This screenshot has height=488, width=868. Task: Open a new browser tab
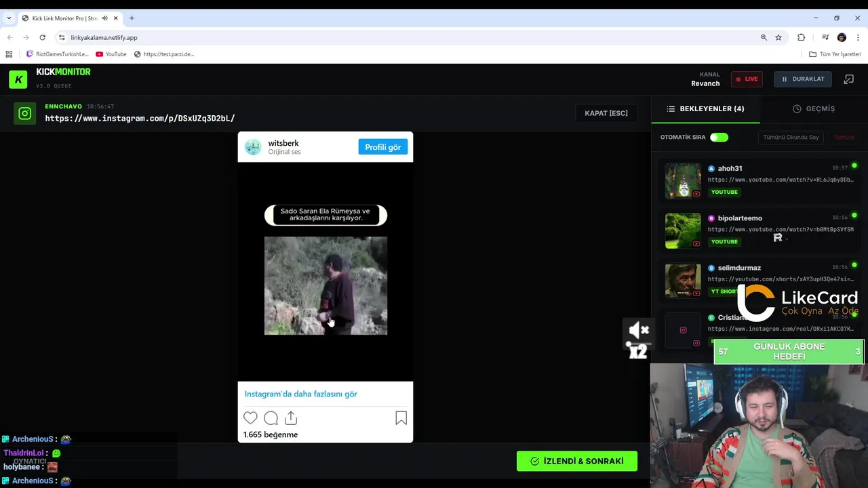[132, 18]
